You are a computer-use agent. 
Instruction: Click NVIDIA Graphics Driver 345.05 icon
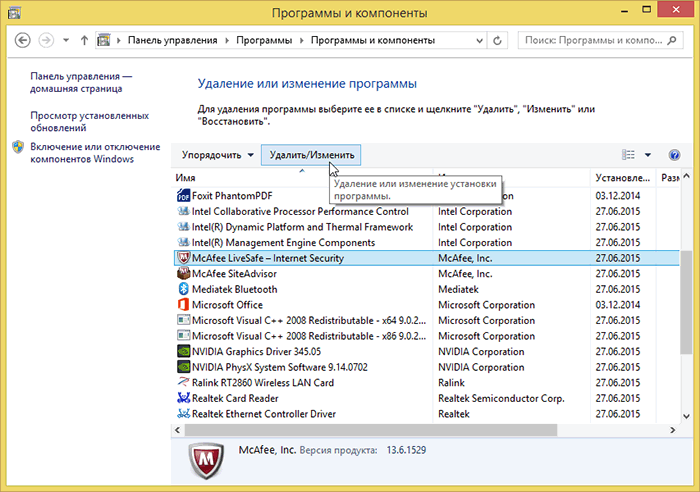pos(183,351)
